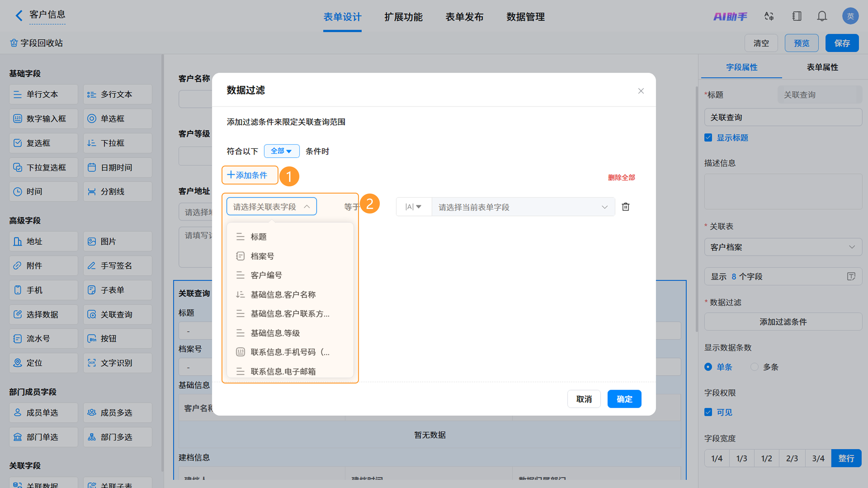Open the 全部 condition match dropdown
The width and height of the screenshot is (868, 488).
pyautogui.click(x=282, y=151)
